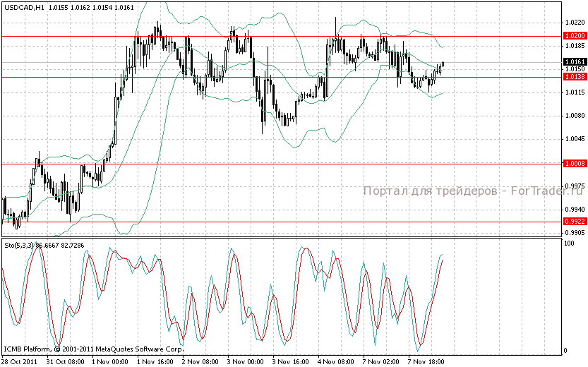Select the red 0.9922 price label
The image size is (588, 367).
(575, 222)
